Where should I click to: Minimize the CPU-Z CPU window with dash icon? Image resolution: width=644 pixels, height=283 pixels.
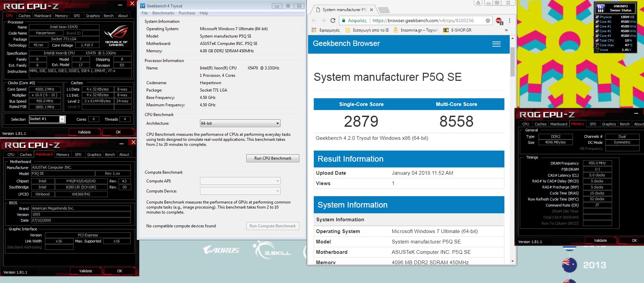pyautogui.click(x=120, y=5)
